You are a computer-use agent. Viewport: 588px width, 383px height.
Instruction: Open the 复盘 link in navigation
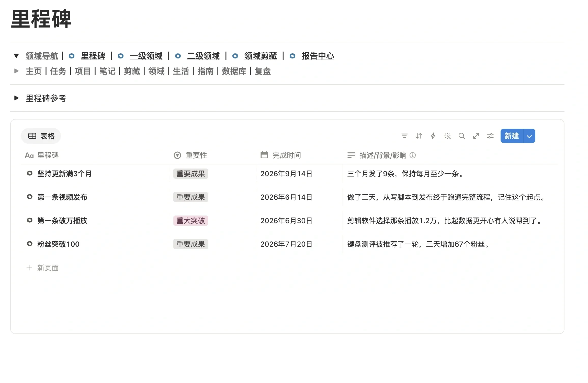tap(263, 71)
